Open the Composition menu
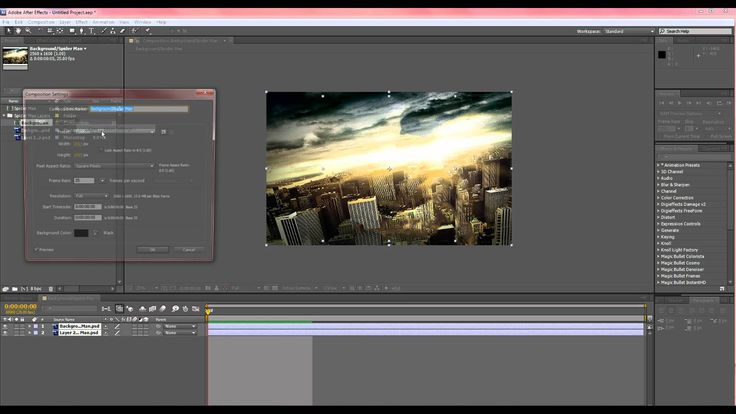Screen dimensions: 736x414 [x=41, y=20]
